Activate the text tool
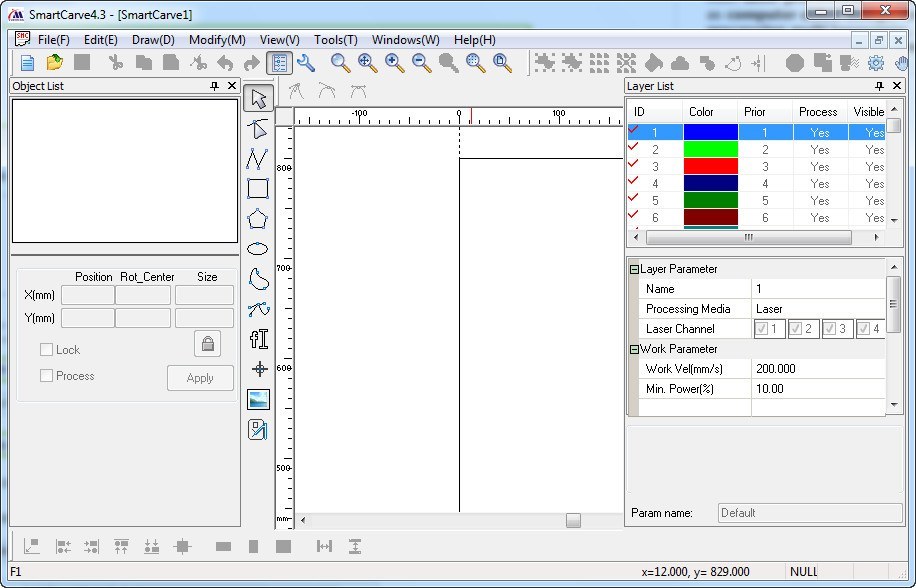The image size is (916, 588). pyautogui.click(x=258, y=338)
